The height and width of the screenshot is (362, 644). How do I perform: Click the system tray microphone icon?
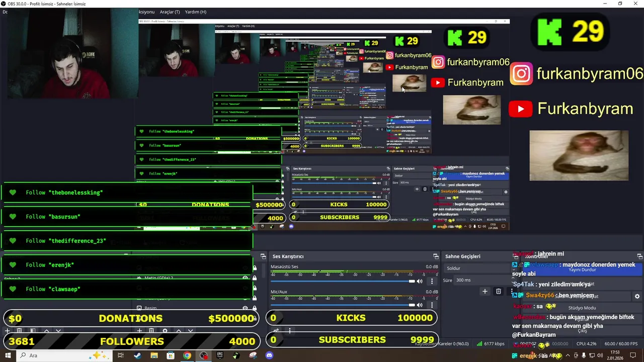[x=584, y=355]
